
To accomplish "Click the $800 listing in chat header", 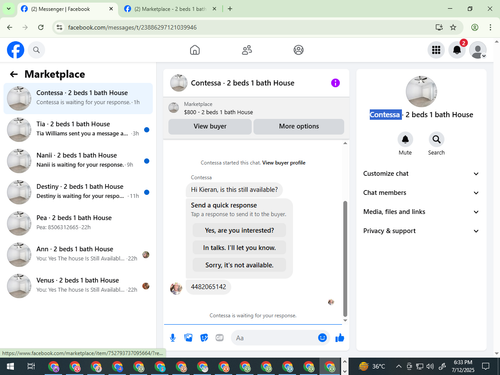I will tap(218, 112).
